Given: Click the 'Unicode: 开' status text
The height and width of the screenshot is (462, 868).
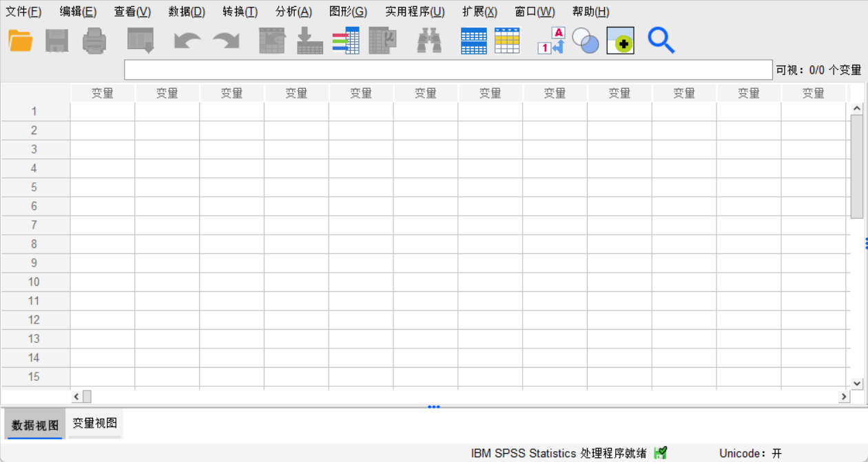Looking at the screenshot, I should coord(751,453).
